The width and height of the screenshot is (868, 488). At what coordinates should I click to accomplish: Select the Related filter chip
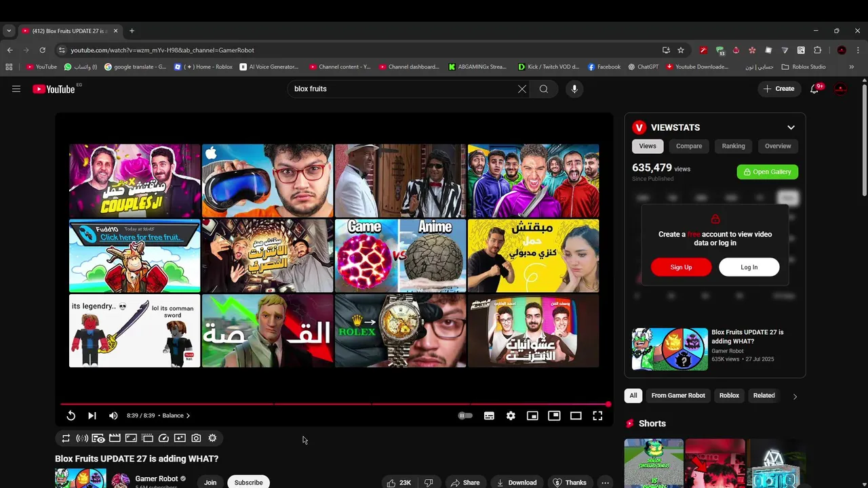pyautogui.click(x=764, y=395)
